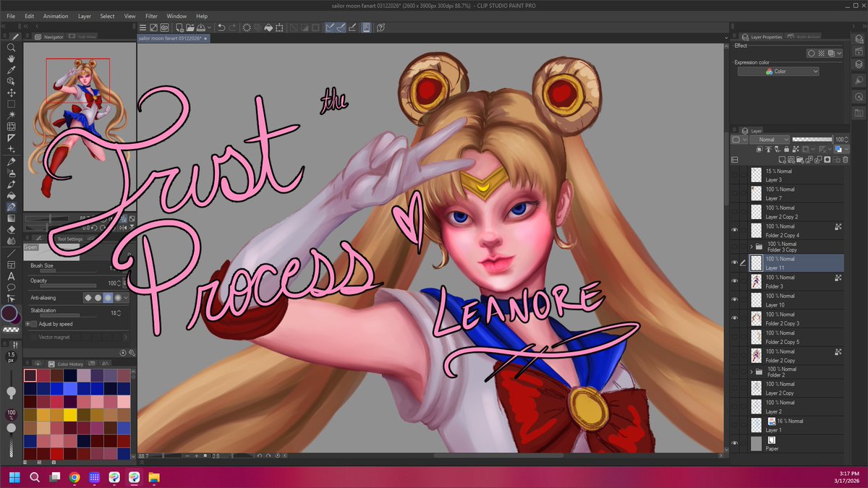Show Layer 7 by clicking its visibility box
Screen dimensions: 868x488
tap(735, 193)
